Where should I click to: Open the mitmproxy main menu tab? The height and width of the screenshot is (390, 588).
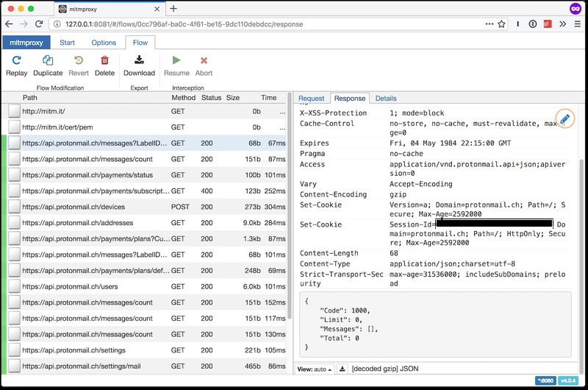(26, 43)
